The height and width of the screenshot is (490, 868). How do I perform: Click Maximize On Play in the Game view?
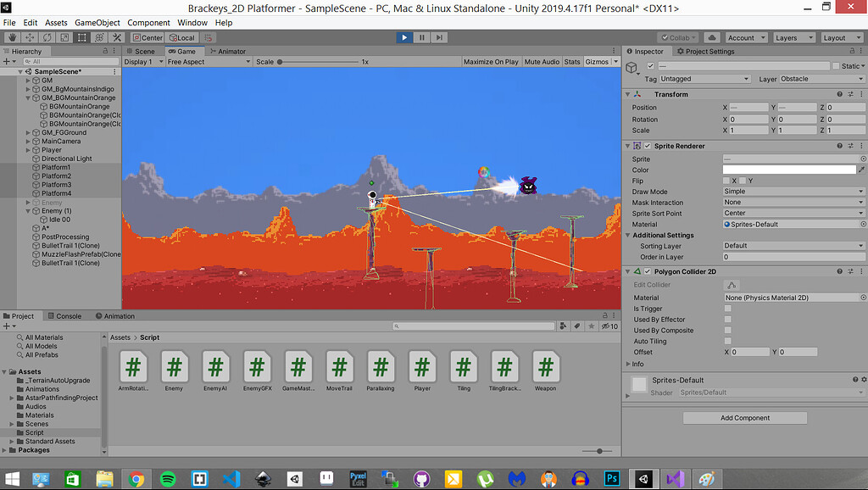tap(490, 60)
